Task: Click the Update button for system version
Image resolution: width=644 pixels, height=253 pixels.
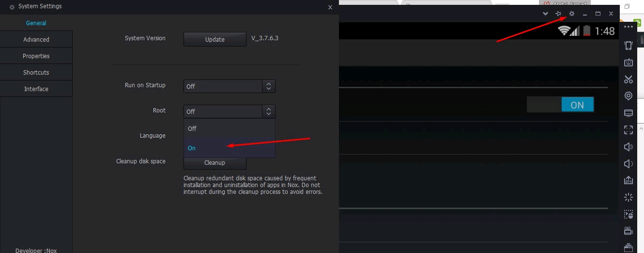Action: click(215, 40)
